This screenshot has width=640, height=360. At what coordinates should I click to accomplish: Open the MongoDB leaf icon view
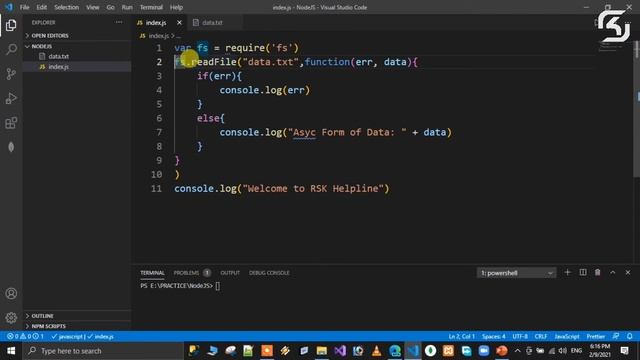(11, 147)
